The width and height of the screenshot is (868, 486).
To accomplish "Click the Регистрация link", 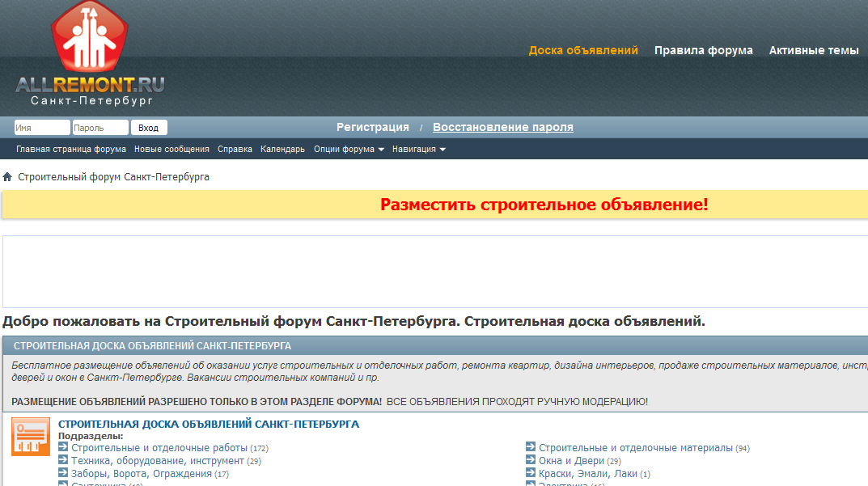I will pyautogui.click(x=373, y=127).
